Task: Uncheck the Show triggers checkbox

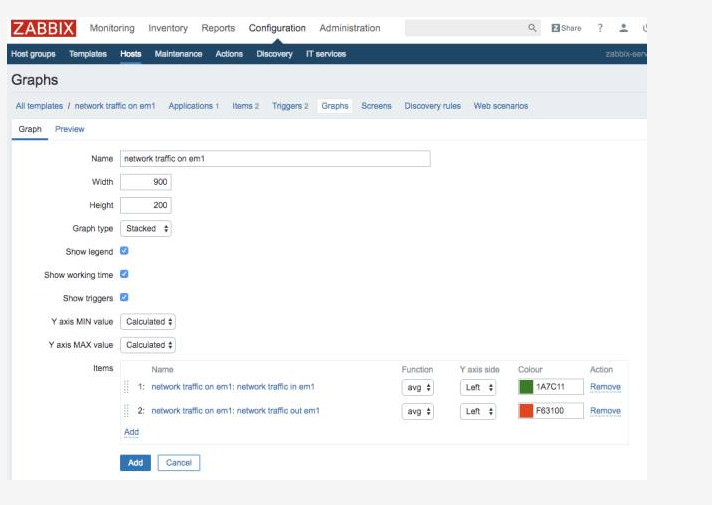Action: point(124,297)
